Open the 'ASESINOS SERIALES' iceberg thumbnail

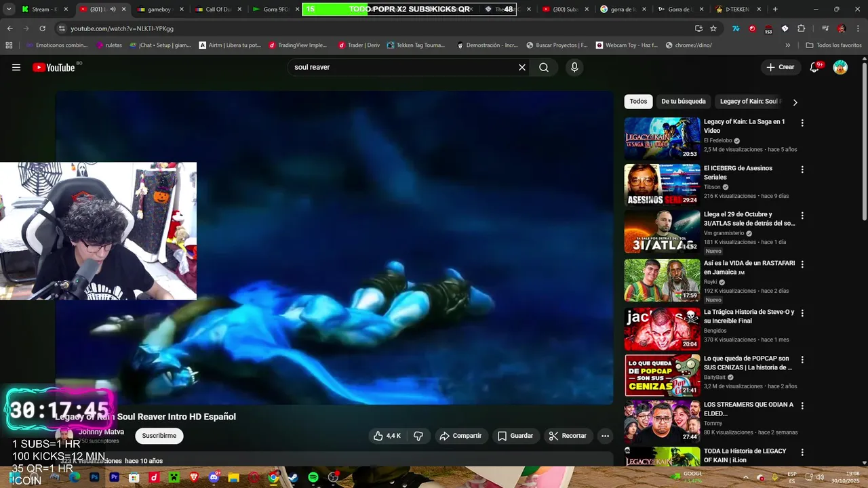662,185
